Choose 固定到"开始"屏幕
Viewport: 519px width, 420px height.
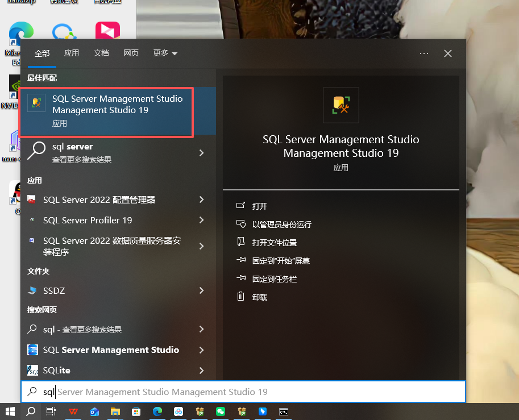[x=281, y=261]
